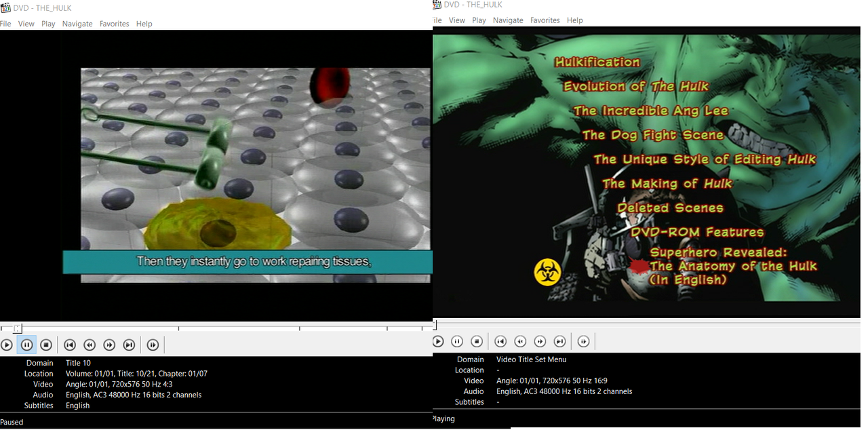868x430 pixels.
Task: Click rewind button in left player window
Action: 90,345
